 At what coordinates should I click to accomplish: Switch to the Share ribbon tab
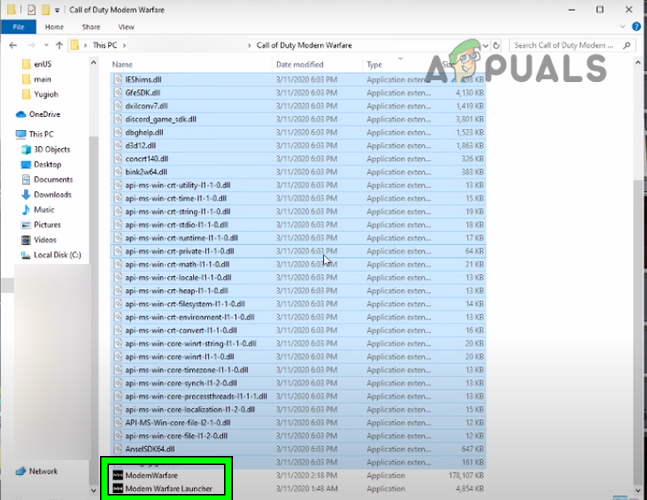91,27
